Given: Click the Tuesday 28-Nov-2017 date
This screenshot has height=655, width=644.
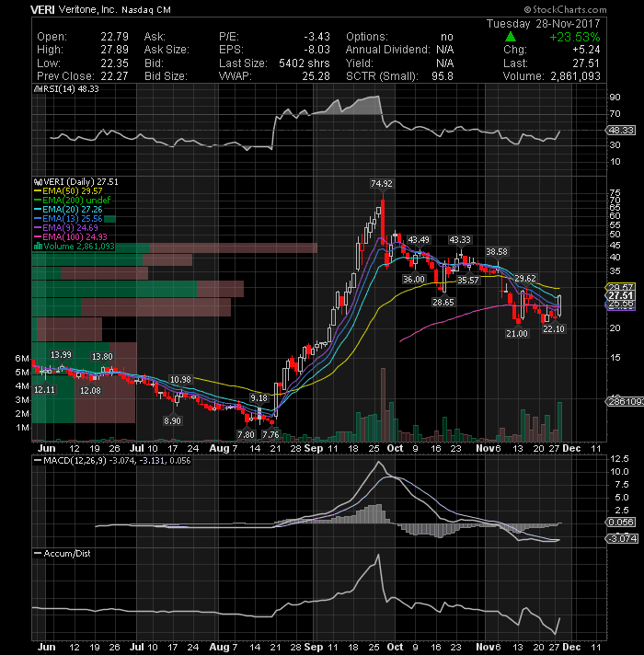Looking at the screenshot, I should point(544,24).
